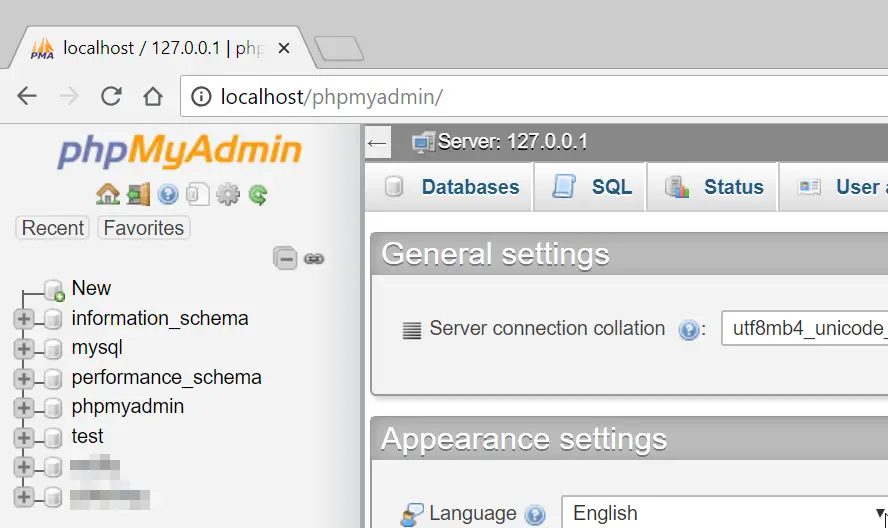Image resolution: width=888 pixels, height=528 pixels.
Task: Click the help icon beside Language
Action: (x=535, y=514)
